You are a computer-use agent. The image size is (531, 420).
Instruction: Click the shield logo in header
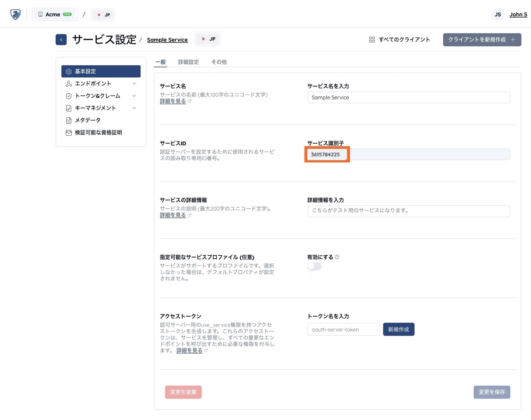tap(15, 14)
